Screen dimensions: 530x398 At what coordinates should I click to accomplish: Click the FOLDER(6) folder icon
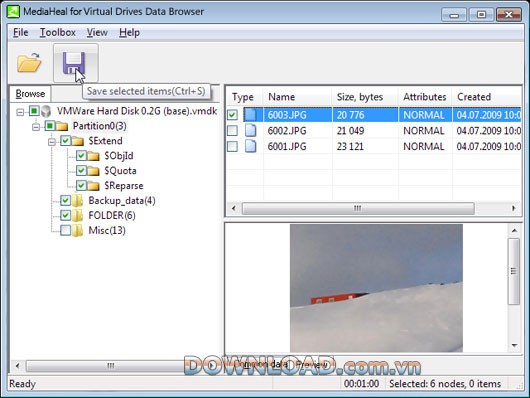(78, 215)
